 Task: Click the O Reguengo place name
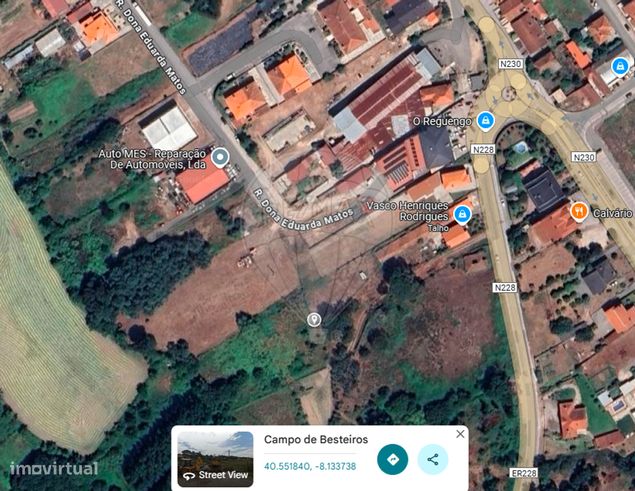[x=442, y=121]
